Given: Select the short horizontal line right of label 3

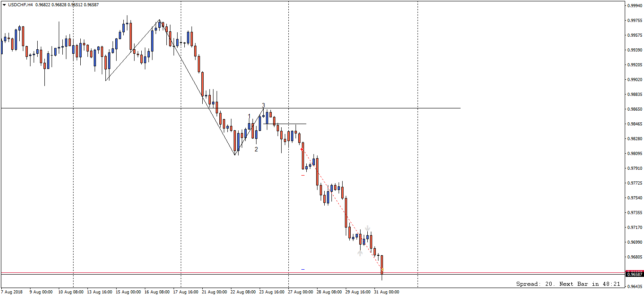Looking at the screenshot, I should point(285,124).
